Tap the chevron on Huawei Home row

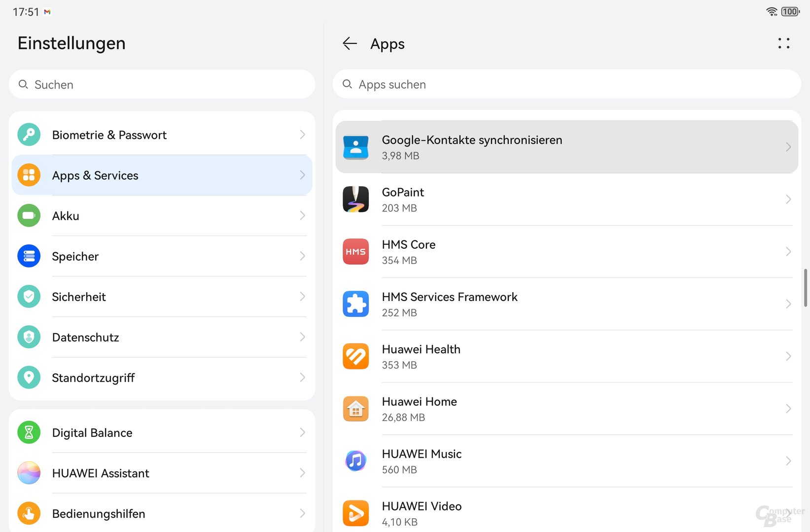click(788, 408)
